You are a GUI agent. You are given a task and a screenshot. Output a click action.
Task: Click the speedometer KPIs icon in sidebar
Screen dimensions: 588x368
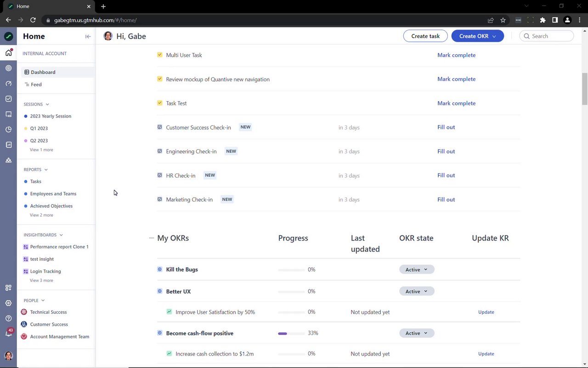click(8, 84)
